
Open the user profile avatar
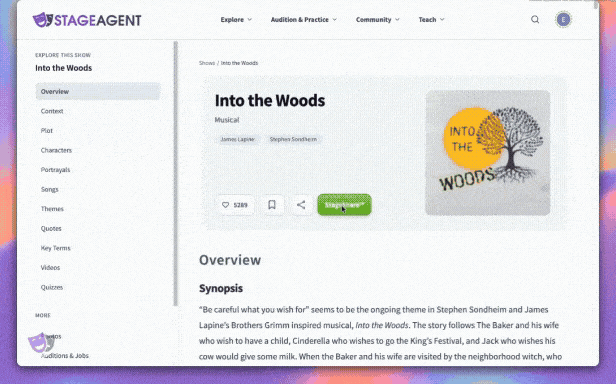563,19
